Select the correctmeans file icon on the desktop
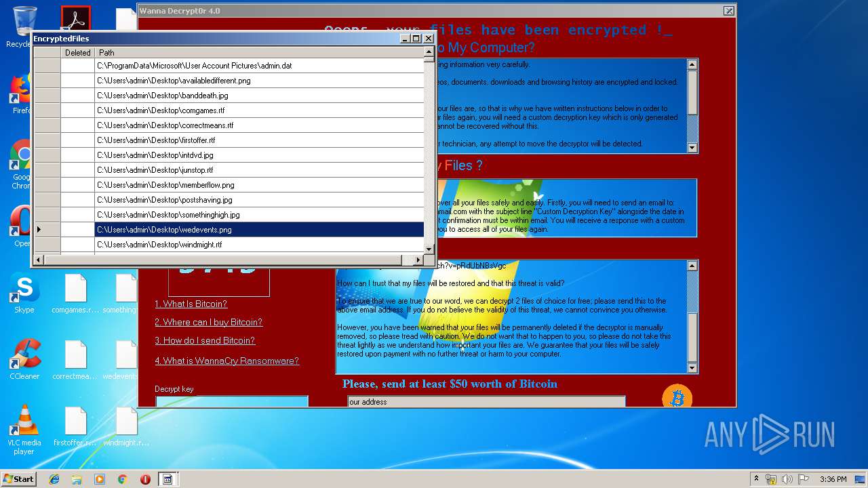Image resolution: width=868 pixels, height=488 pixels. [76, 359]
